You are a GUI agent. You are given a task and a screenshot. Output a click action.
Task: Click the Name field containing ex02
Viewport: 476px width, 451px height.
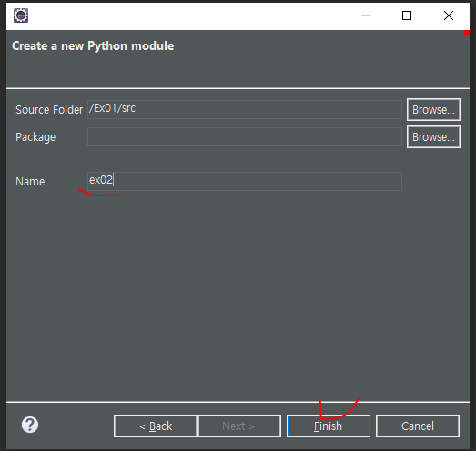[245, 181]
